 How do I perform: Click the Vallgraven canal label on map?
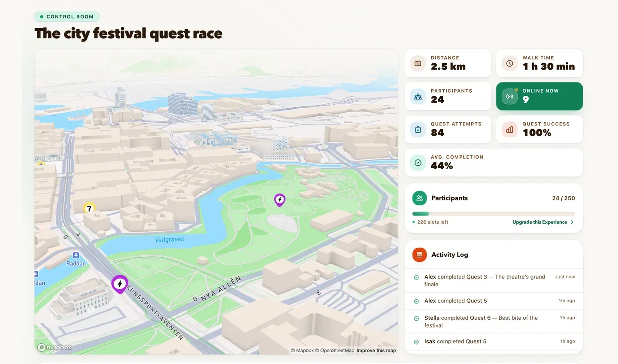[x=170, y=240]
